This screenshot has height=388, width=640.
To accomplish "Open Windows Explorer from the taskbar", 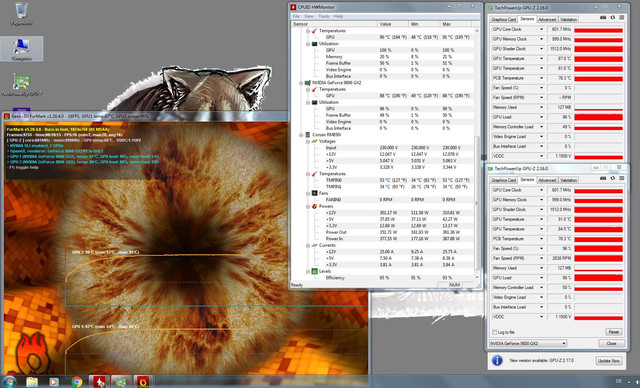I will [x=32, y=382].
